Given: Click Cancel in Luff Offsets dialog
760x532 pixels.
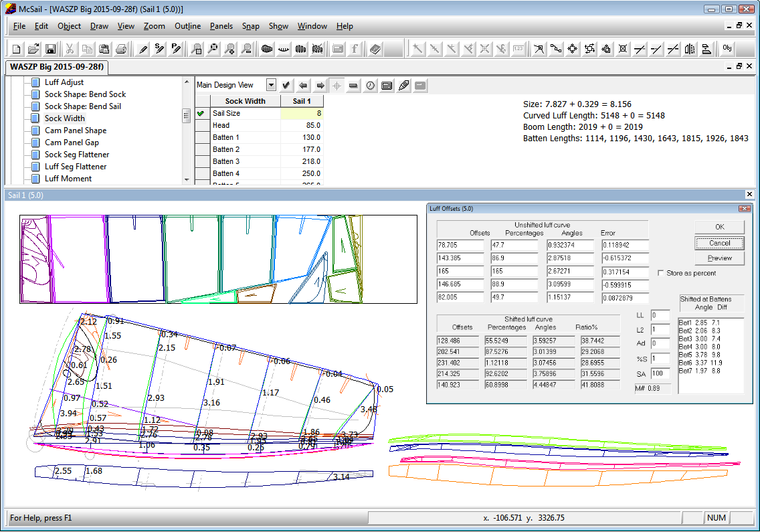Looking at the screenshot, I should tap(720, 243).
